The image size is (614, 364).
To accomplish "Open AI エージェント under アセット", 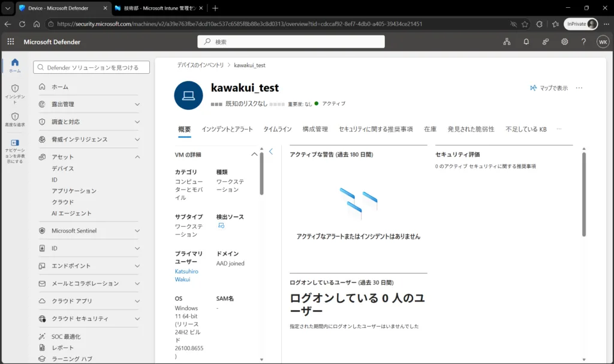I will (71, 213).
